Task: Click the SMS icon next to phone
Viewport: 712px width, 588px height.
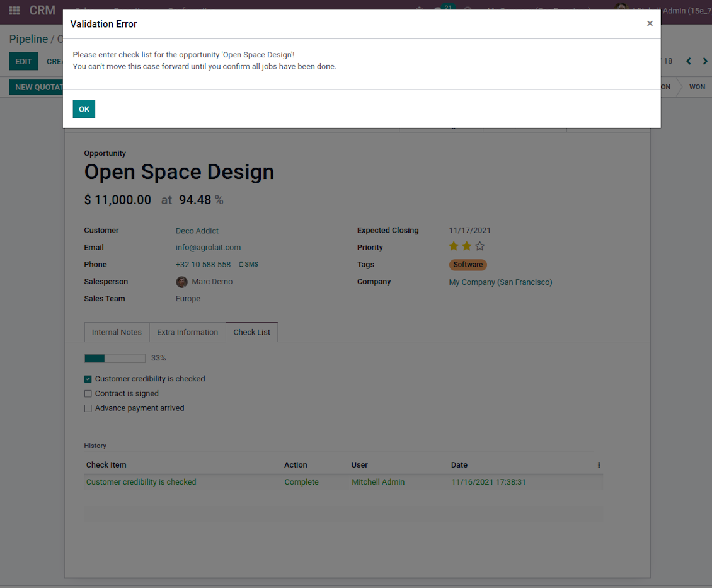Action: pyautogui.click(x=249, y=264)
